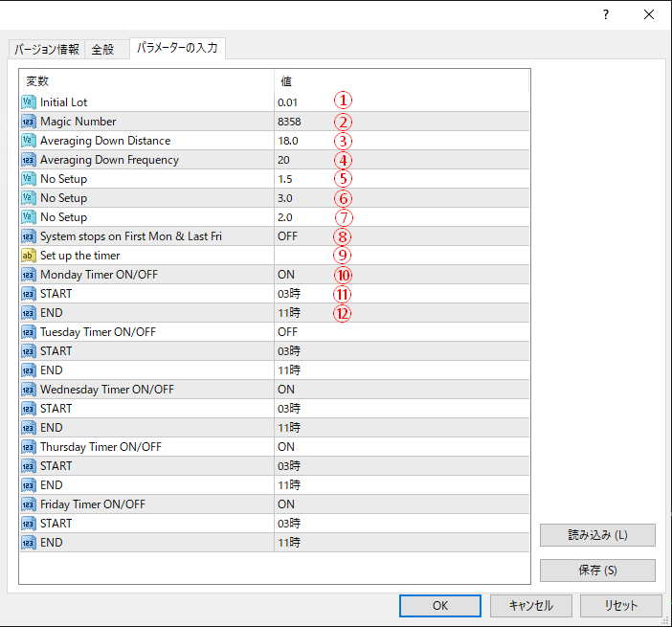Click the Averaging Down Distance icon
The height and width of the screenshot is (627, 672).
(28, 141)
